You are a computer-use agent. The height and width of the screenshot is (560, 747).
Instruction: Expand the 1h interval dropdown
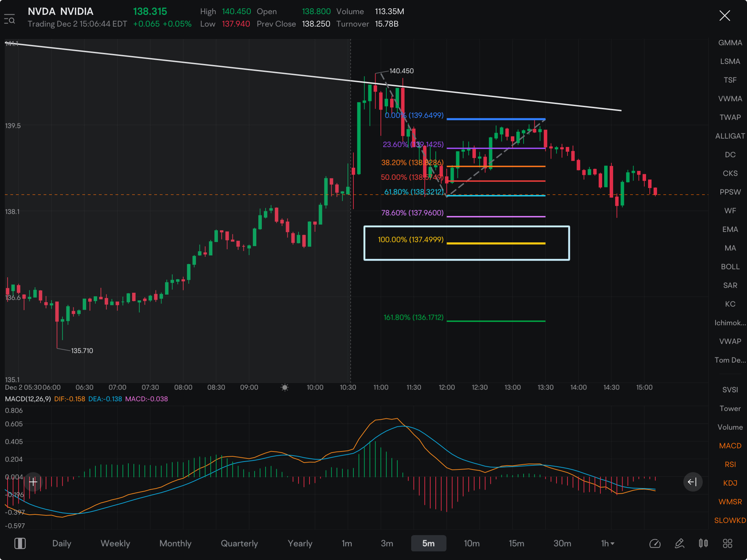click(x=608, y=543)
